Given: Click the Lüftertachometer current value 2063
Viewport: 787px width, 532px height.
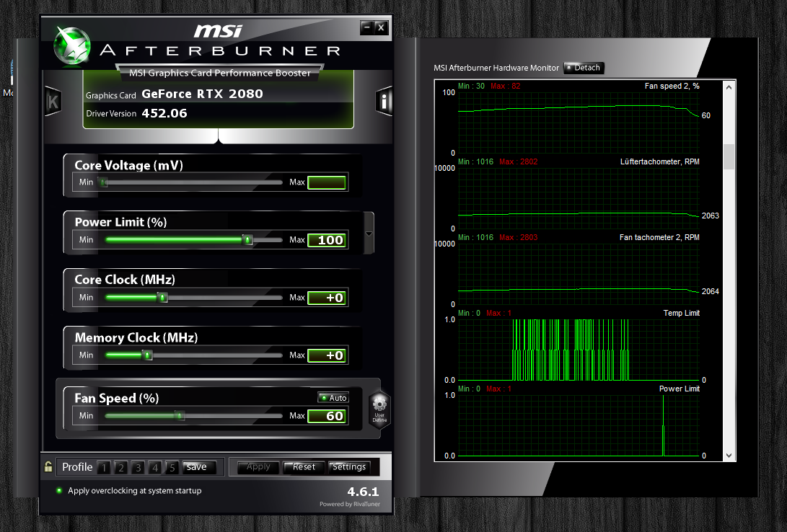Looking at the screenshot, I should (711, 216).
